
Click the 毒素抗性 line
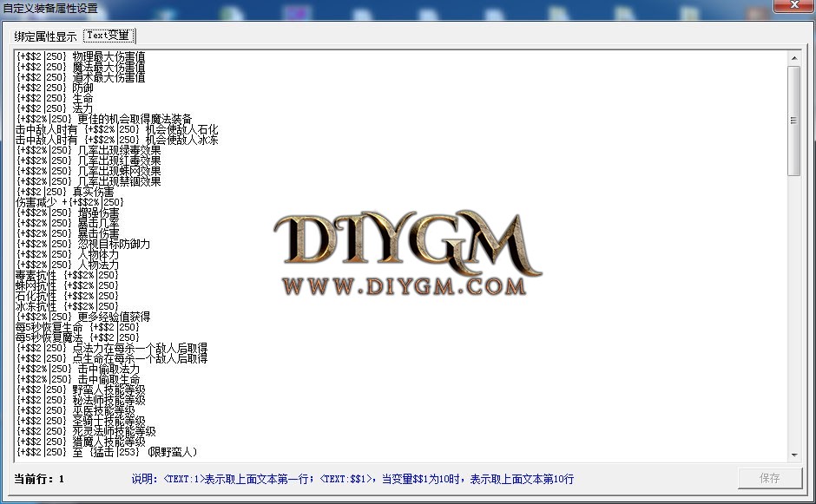(67, 275)
